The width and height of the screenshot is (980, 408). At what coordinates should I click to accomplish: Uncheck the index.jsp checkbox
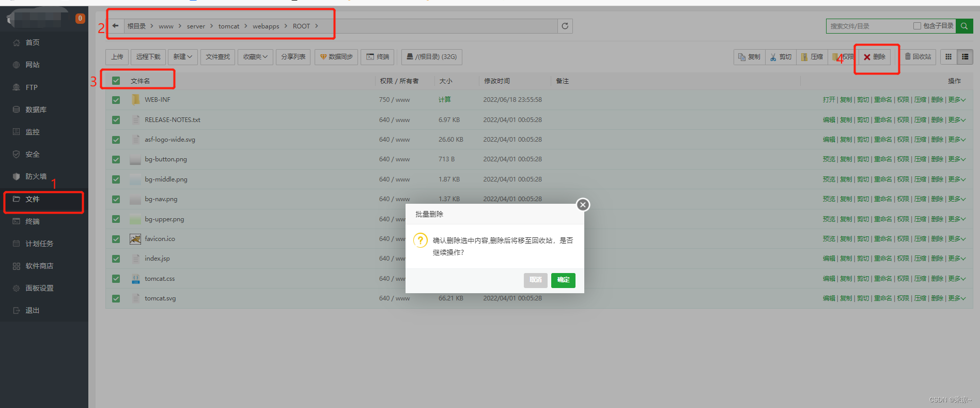[116, 259]
